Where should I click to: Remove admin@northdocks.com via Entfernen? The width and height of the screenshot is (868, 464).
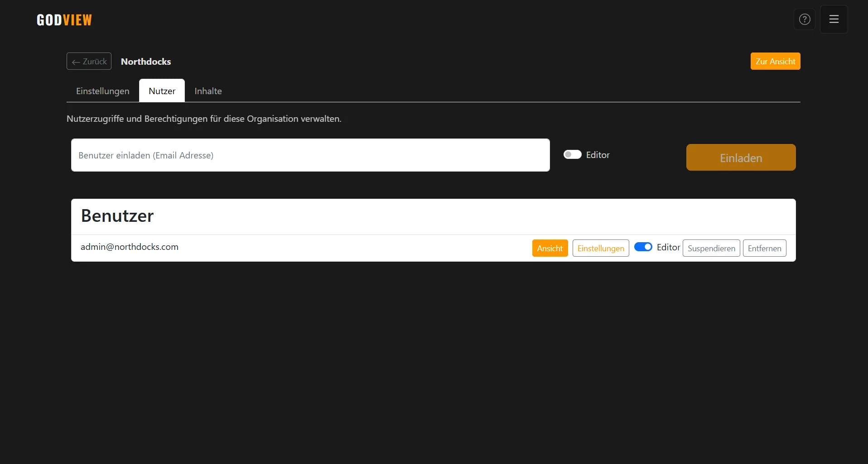click(764, 248)
